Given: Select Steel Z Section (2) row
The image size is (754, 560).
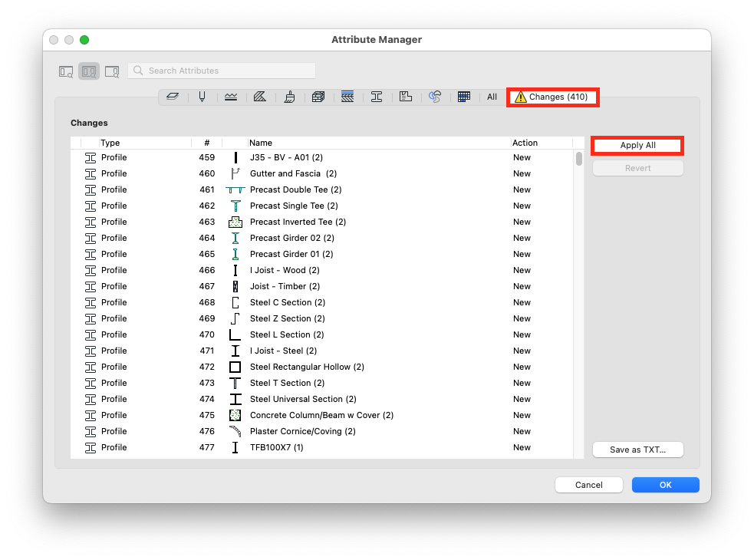Looking at the screenshot, I should click(322, 318).
